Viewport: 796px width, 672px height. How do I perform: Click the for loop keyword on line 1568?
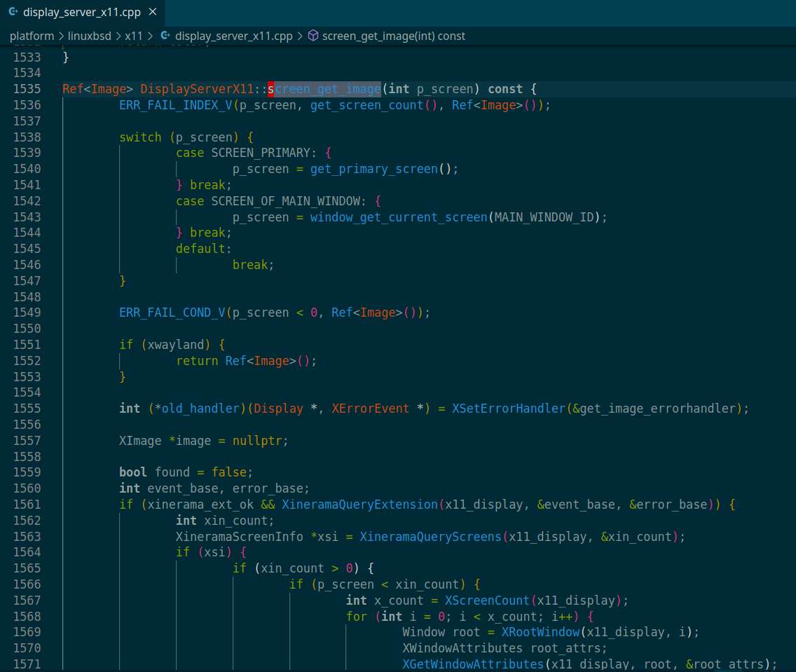(357, 617)
